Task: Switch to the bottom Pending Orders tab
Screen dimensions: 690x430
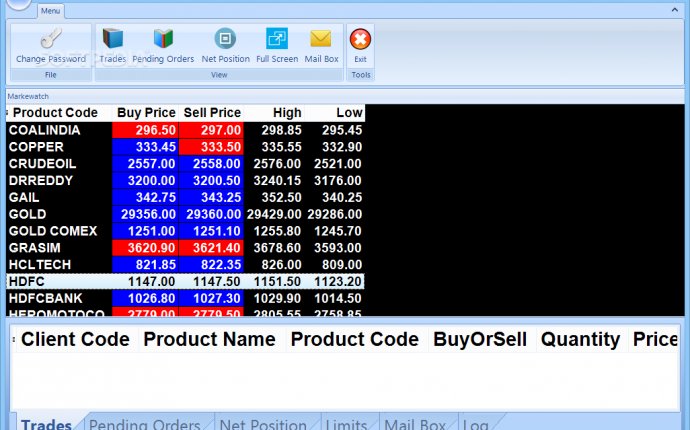Action: [145, 424]
